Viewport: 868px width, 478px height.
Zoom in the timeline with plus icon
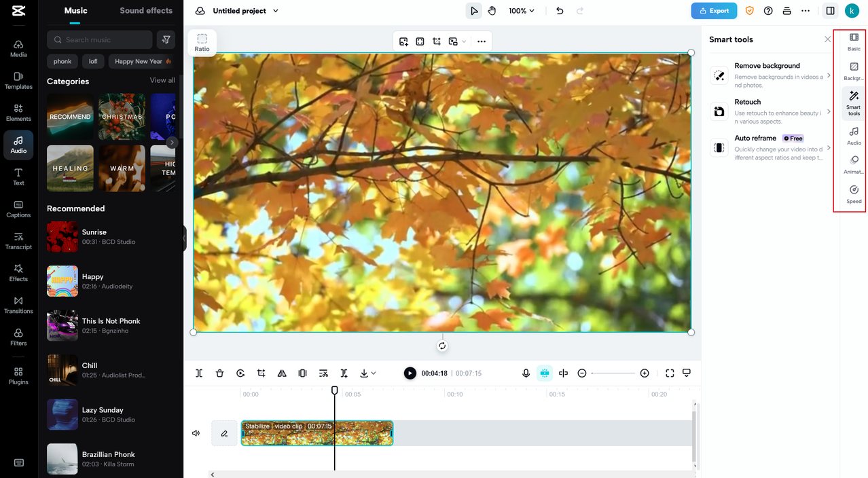tap(645, 373)
